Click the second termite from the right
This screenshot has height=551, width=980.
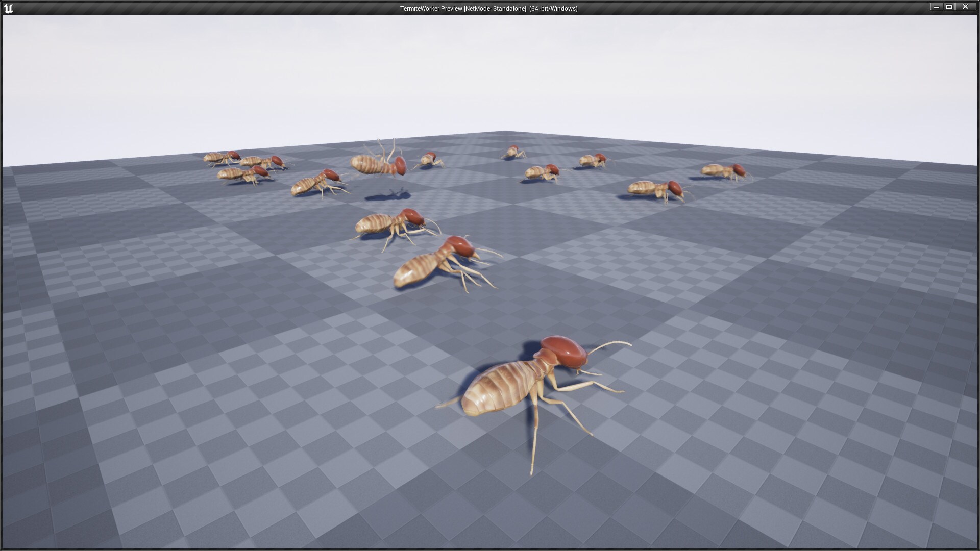[655, 189]
